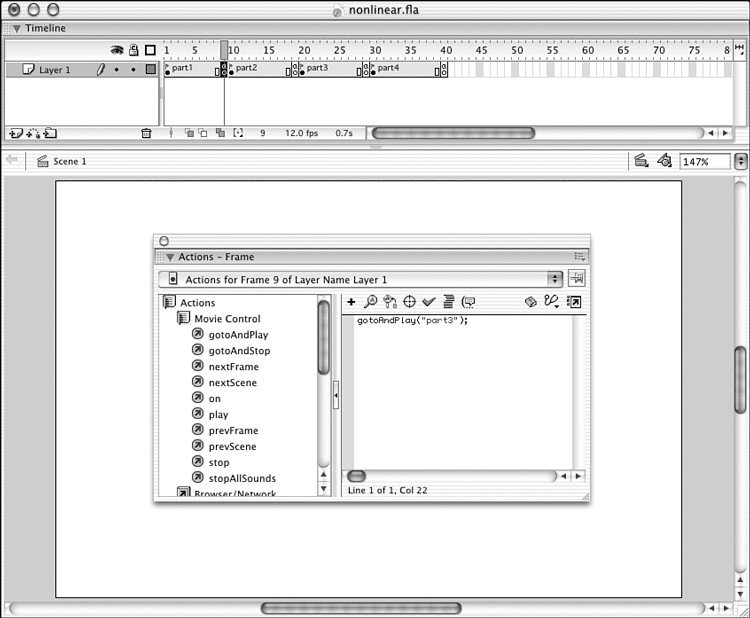
Task: Click the Insert Layer icon
Action: [16, 133]
